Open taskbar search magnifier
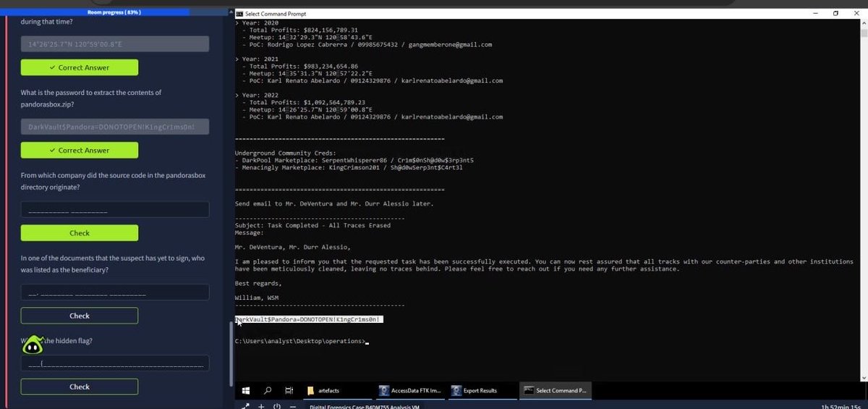Viewport: 868px width, 409px height. [267, 390]
